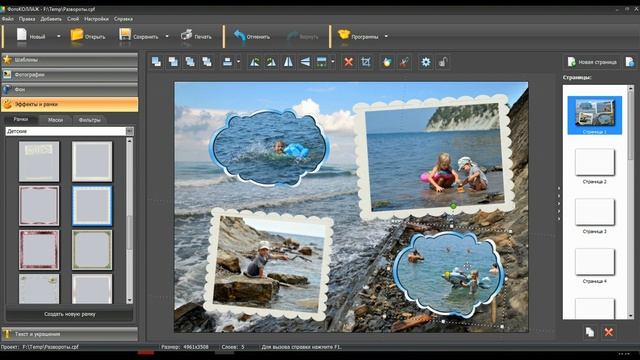Flip the layer horizontally

[288, 62]
